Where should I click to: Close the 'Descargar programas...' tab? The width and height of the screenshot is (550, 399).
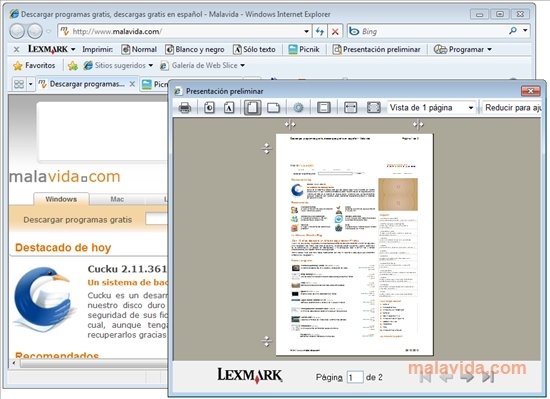[x=132, y=84]
